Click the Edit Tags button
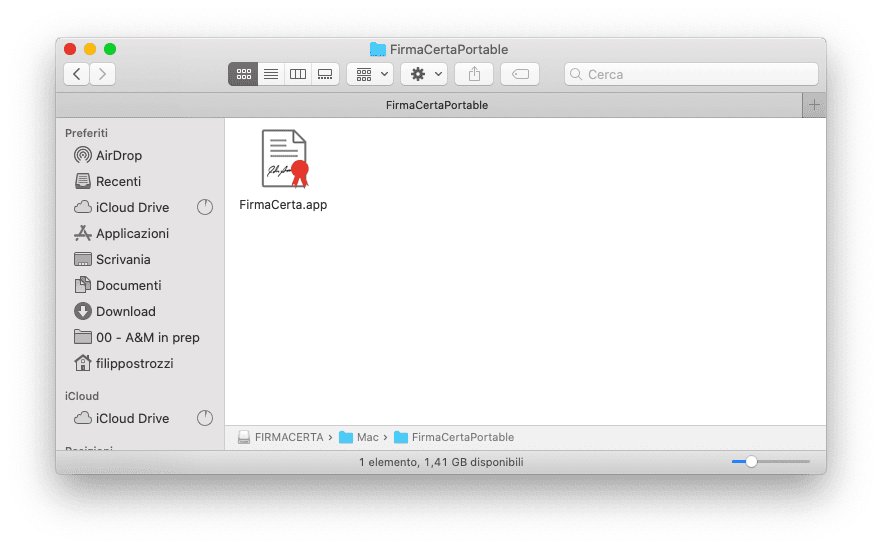Image resolution: width=882 pixels, height=548 pixels. [x=520, y=74]
